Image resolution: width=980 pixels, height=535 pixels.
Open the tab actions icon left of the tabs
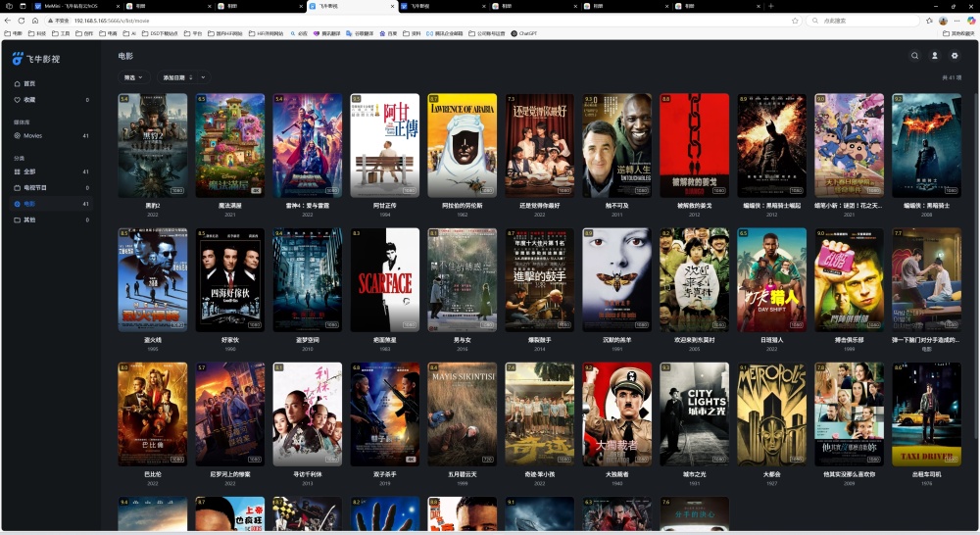tap(23, 6)
